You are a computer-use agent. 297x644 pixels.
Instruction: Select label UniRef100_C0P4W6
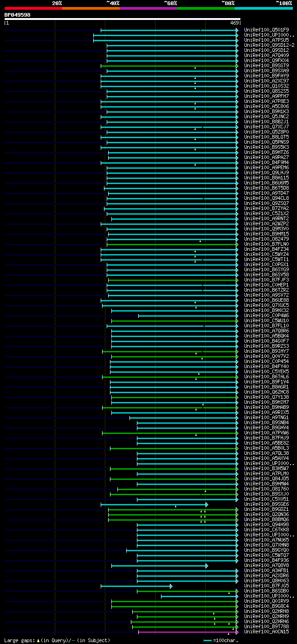(266, 315)
